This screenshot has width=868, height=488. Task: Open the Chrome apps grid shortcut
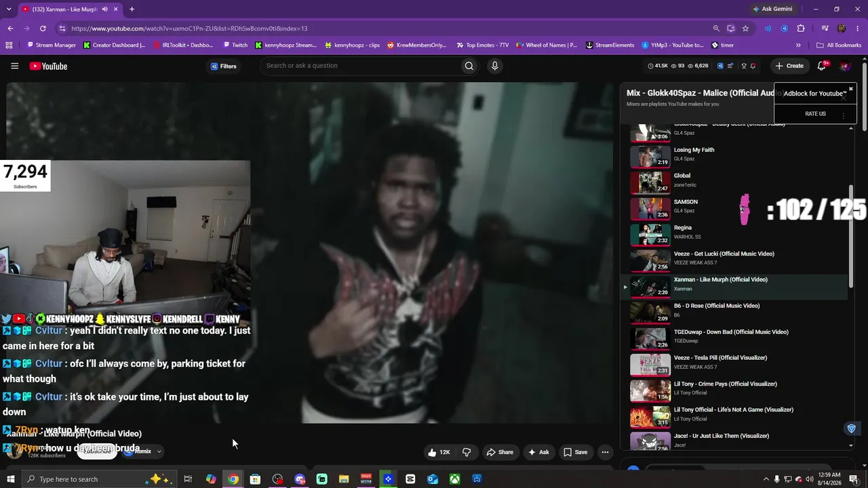9,45
